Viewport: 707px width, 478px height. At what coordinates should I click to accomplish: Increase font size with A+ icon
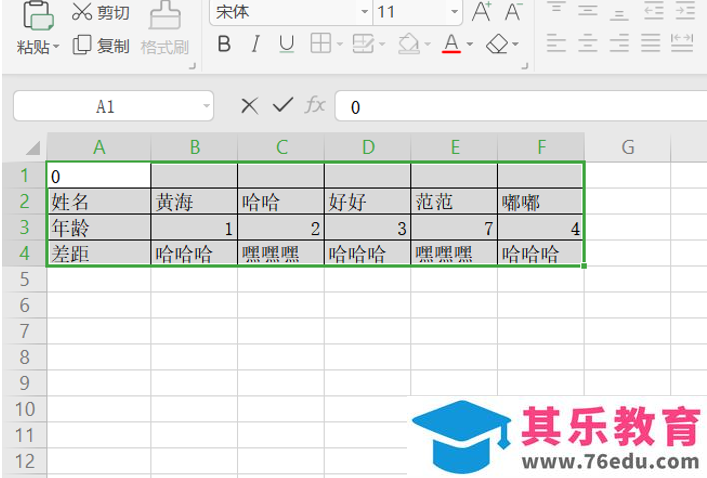tap(482, 12)
